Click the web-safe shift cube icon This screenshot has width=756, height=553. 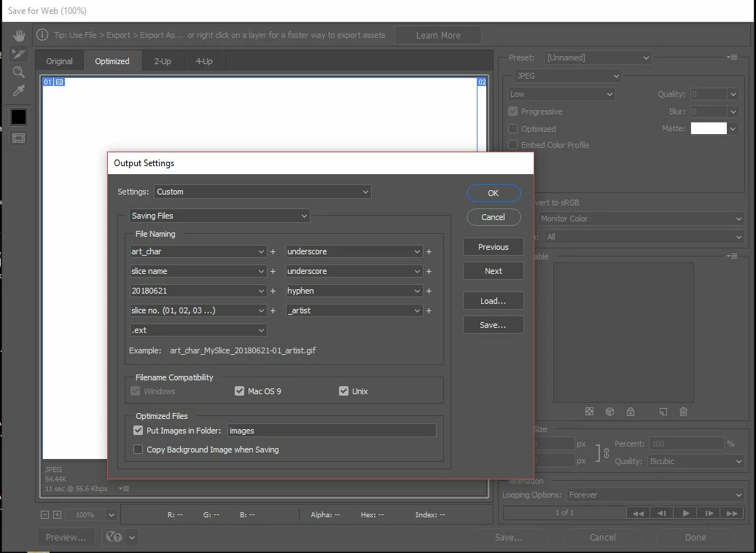pos(610,412)
